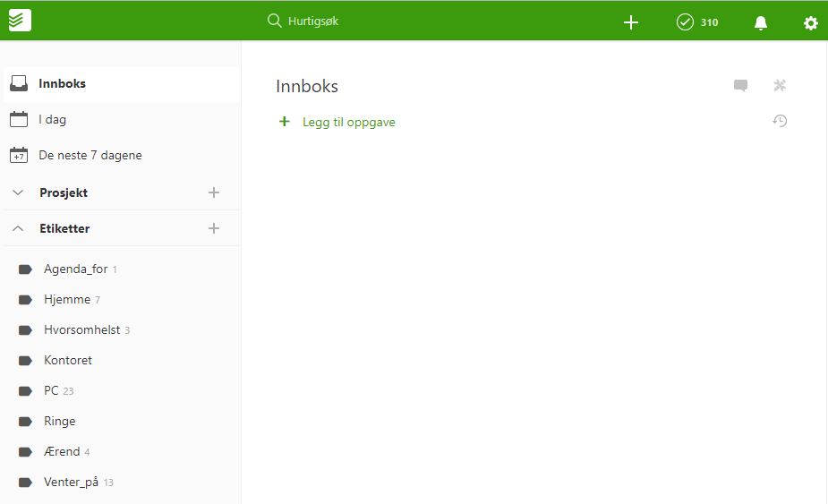Open the settings gear menu
828x504 pixels.
(x=810, y=22)
